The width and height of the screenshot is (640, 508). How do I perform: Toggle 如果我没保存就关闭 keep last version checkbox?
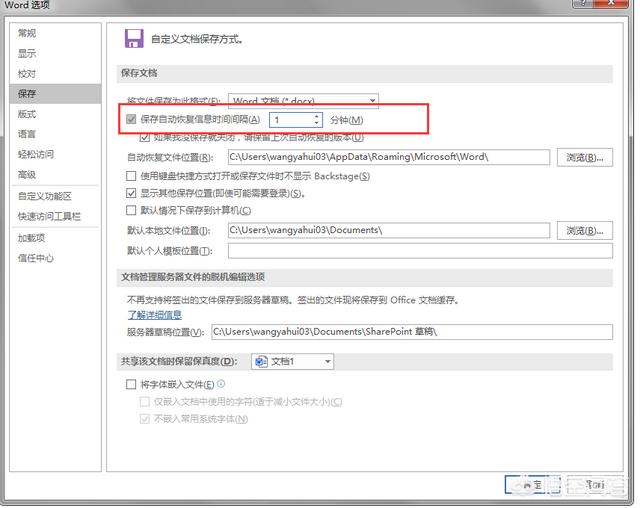(x=144, y=137)
